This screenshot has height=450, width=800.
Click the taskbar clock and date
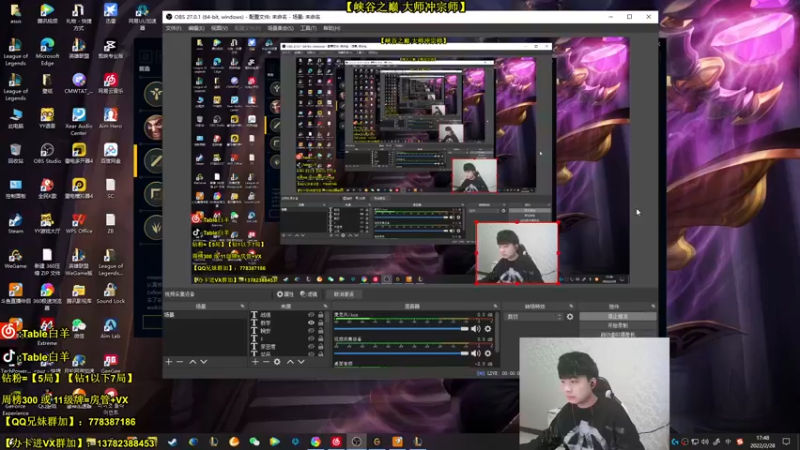[x=762, y=441]
